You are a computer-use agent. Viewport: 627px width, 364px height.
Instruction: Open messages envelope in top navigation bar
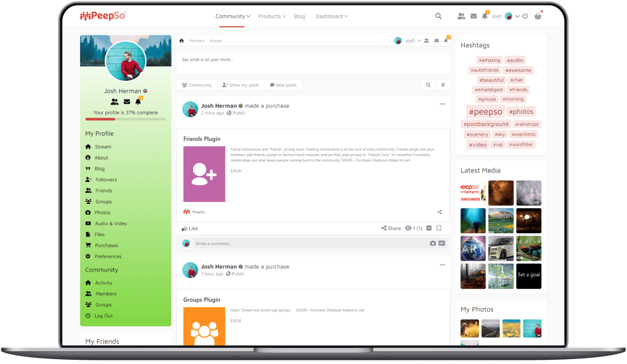(473, 17)
